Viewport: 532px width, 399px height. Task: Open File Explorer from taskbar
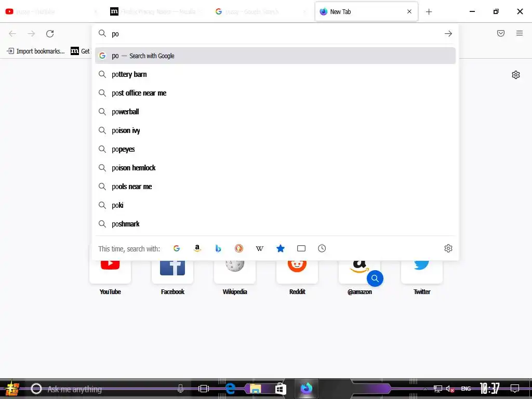(256, 389)
